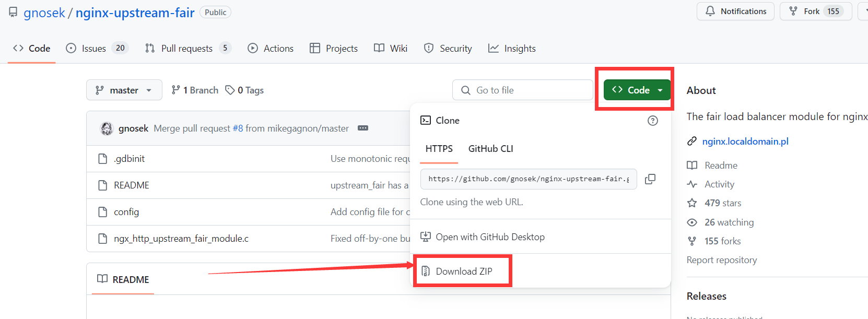The width and height of the screenshot is (868, 319).
Task: Open pull request #8 link
Action: 238,128
